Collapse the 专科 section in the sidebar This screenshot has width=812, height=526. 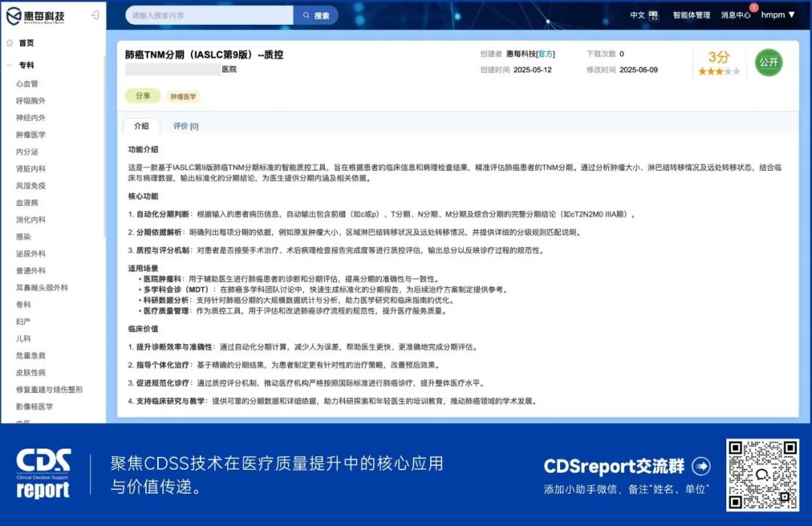coord(26,65)
